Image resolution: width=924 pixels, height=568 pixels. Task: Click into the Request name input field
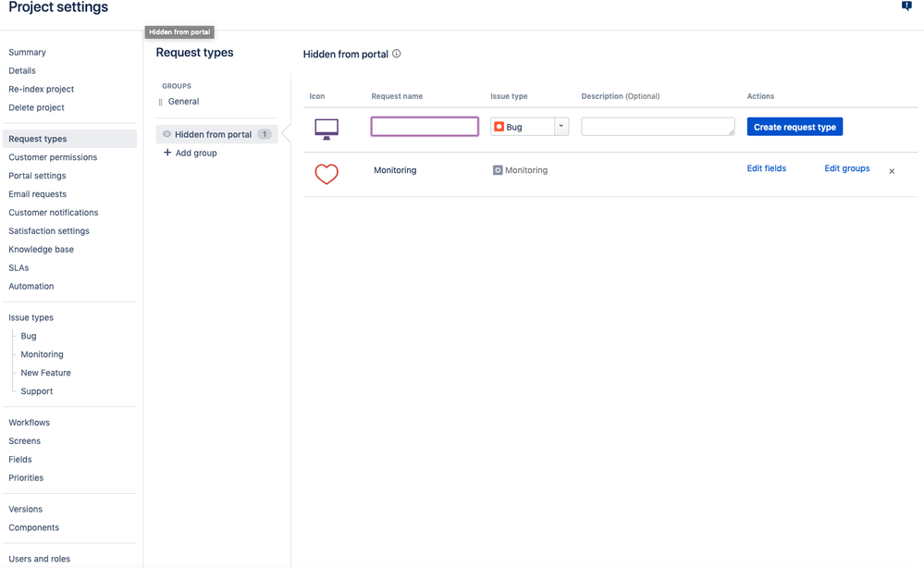tap(425, 127)
